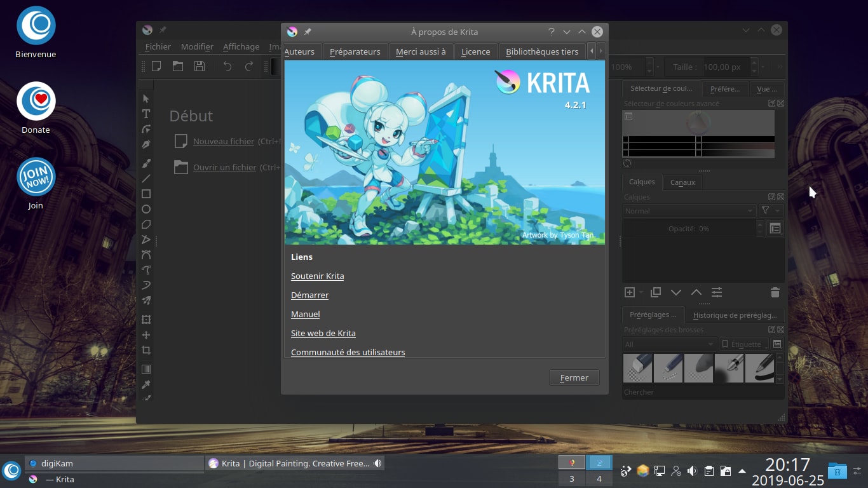Viewport: 868px width, 488px height.
Task: Open the layer blending mode Normal dropdown
Action: (x=689, y=211)
